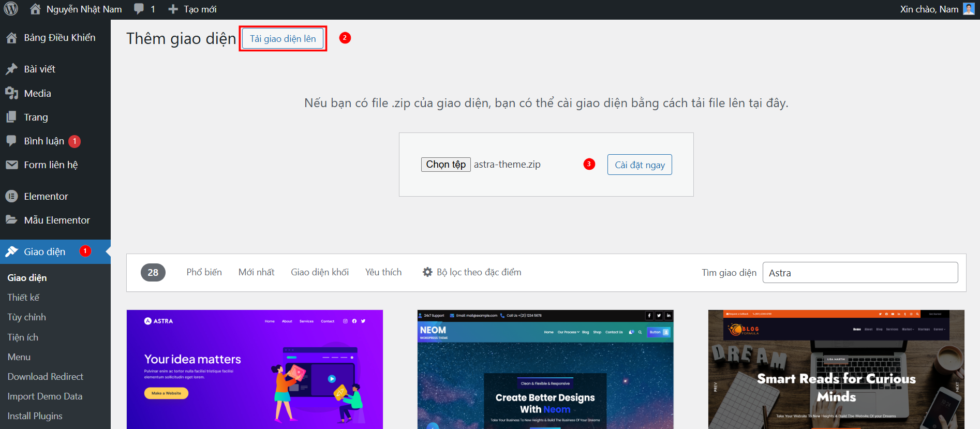This screenshot has height=429, width=980.
Task: Open Bộ lọc theo đặc điểm filter
Action: coord(472,272)
